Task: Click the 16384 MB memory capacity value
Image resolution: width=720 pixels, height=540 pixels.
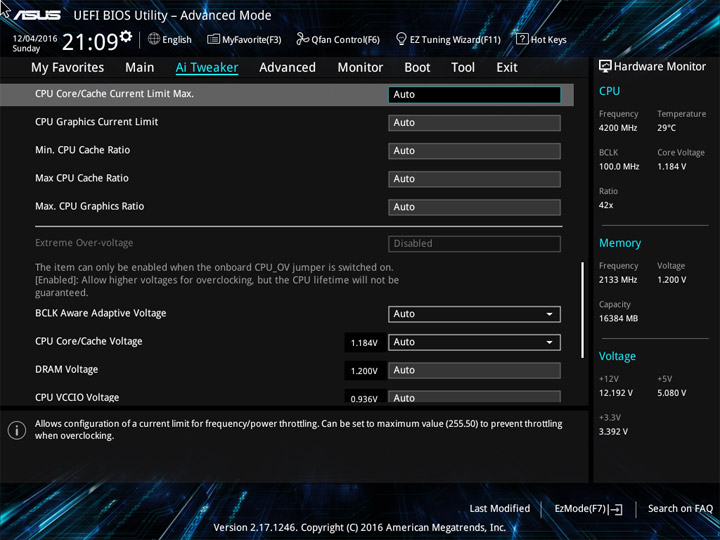Action: pos(618,319)
